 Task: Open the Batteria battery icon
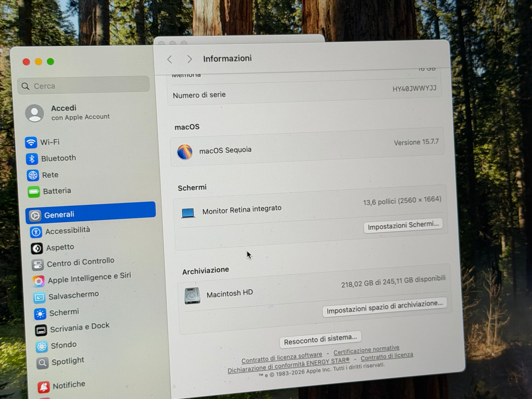34,191
